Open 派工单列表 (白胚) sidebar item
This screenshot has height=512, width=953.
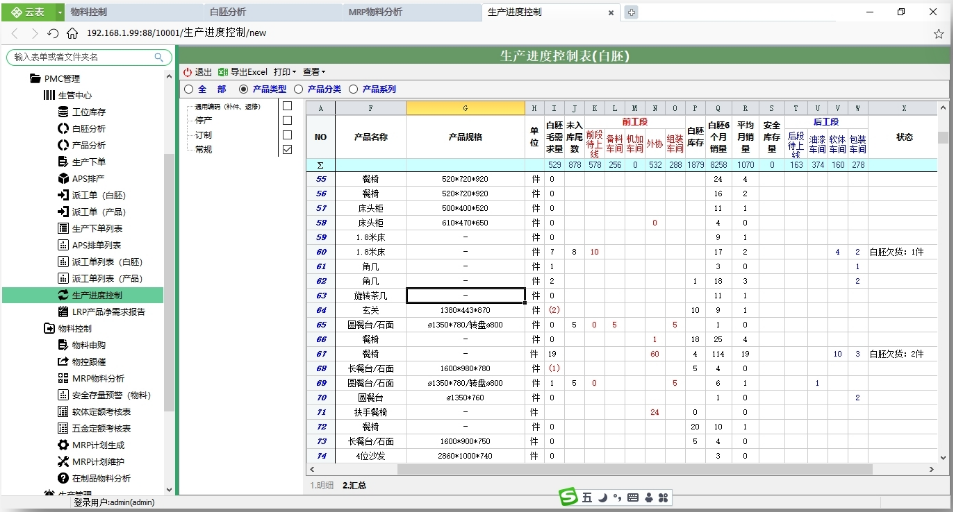(x=107, y=261)
